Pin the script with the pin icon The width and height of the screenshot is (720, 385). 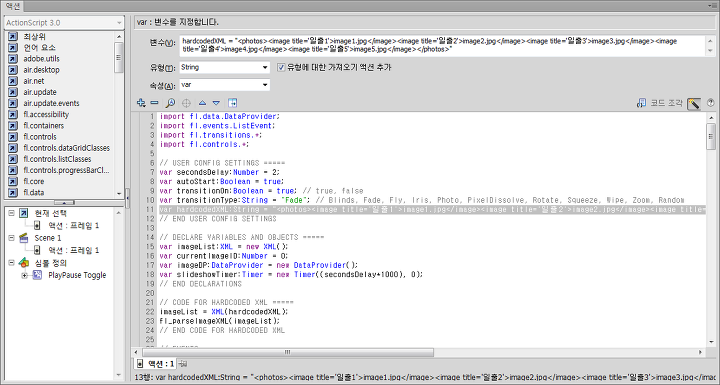point(183,364)
